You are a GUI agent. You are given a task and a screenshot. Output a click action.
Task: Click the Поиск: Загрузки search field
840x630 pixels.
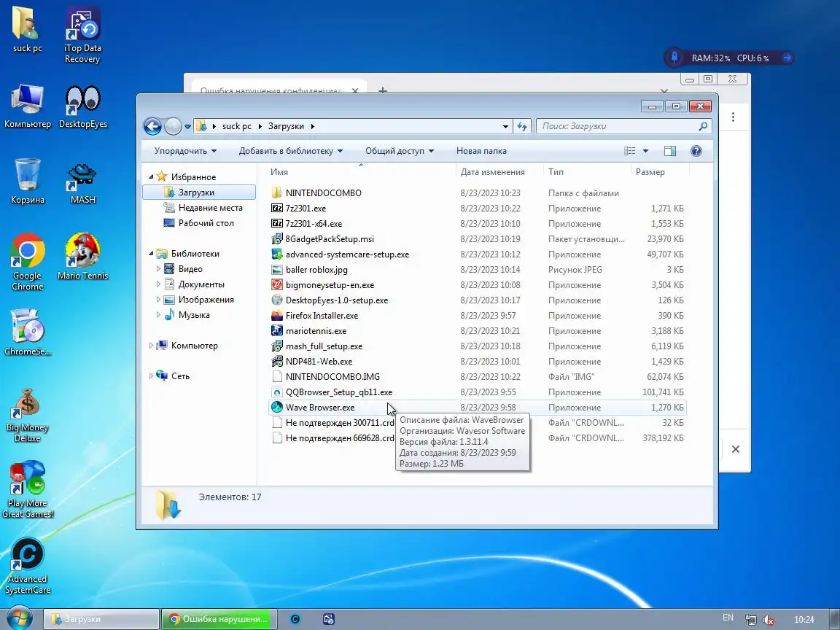coord(623,126)
